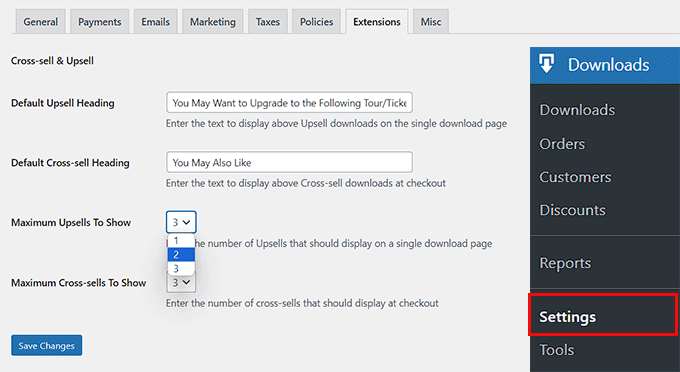Click the Maximum Upsells To Show label
Image resolution: width=680 pixels, height=372 pixels.
pos(71,223)
